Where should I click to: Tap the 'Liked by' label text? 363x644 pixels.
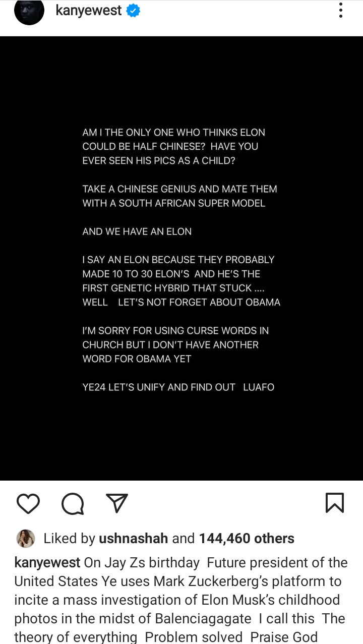70,539
